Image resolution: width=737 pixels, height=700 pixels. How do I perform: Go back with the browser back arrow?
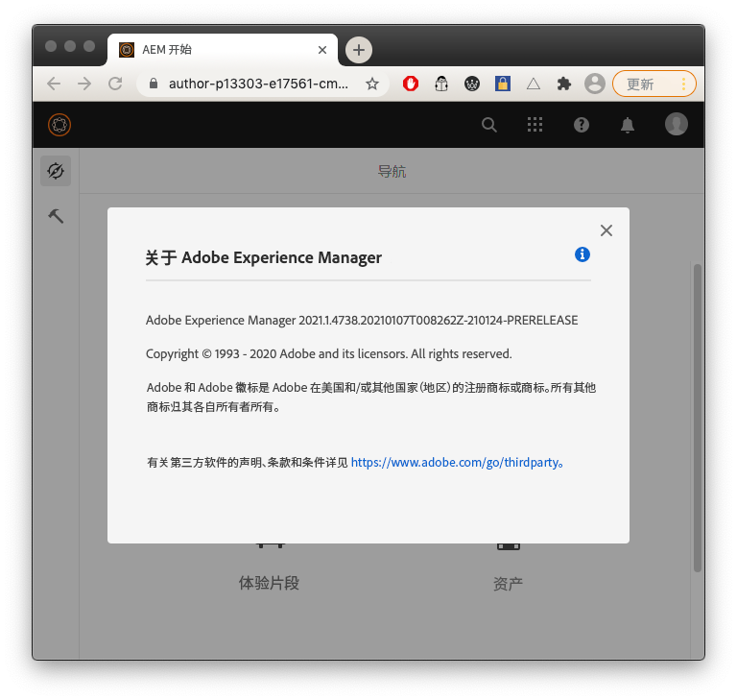[x=54, y=84]
